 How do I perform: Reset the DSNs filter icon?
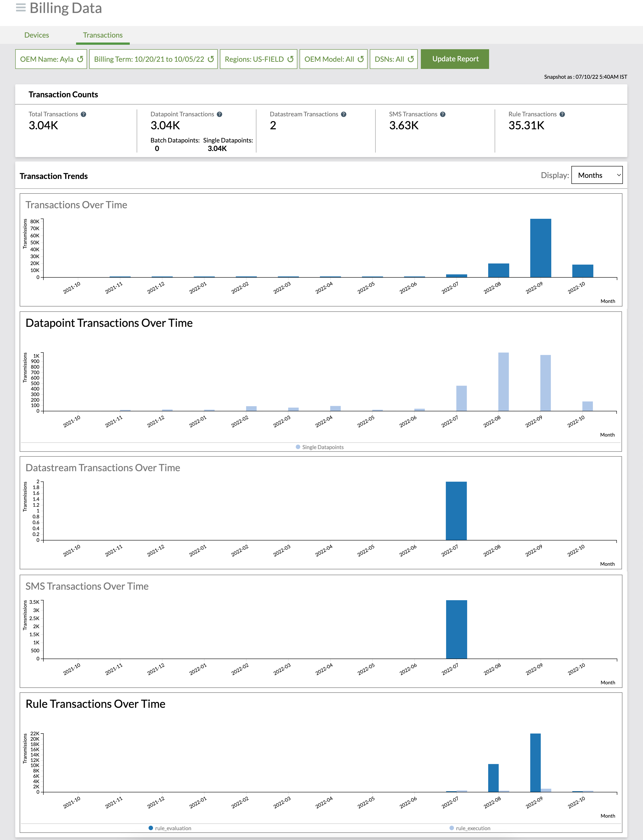click(x=411, y=59)
